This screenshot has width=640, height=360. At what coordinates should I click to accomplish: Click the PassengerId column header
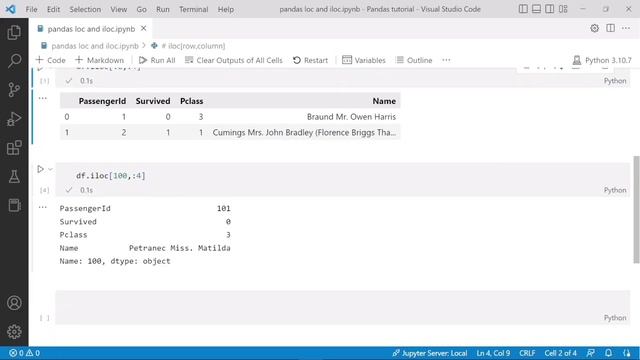click(x=102, y=101)
